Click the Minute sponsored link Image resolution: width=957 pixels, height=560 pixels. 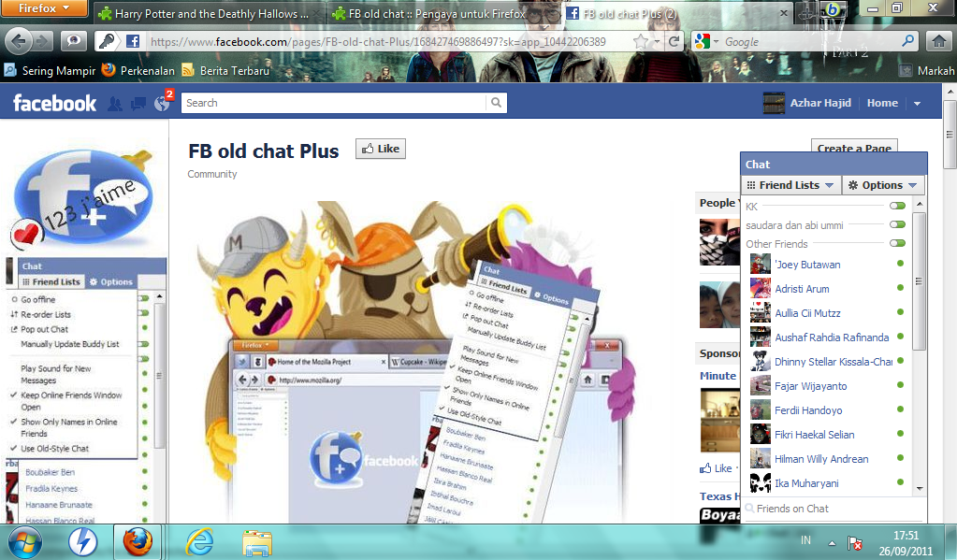click(x=718, y=376)
